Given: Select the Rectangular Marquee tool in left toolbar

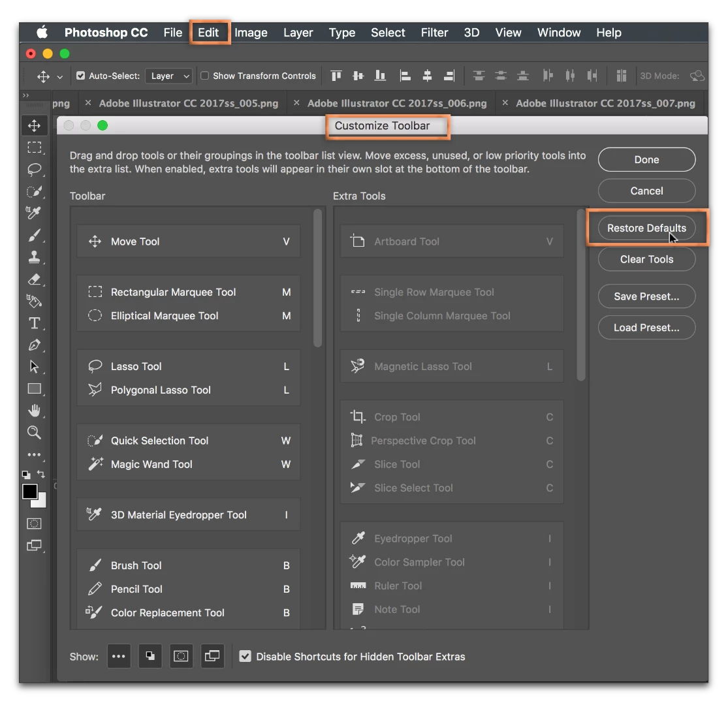Looking at the screenshot, I should [34, 148].
